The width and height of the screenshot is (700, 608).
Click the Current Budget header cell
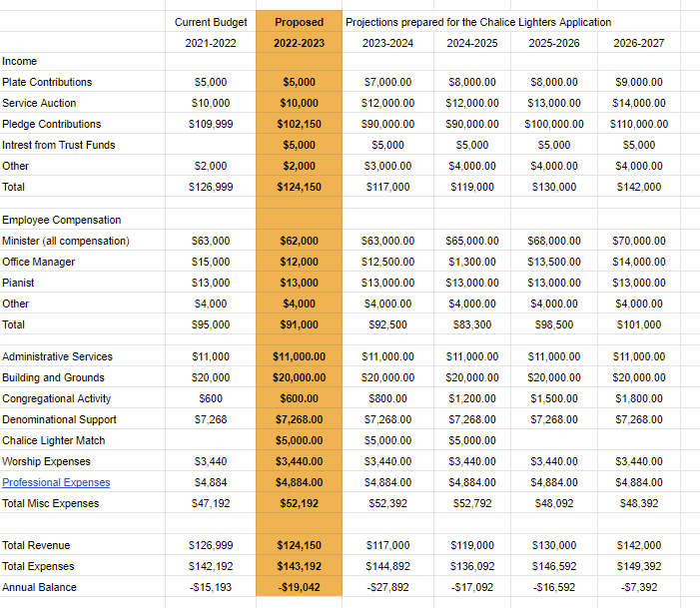click(211, 22)
